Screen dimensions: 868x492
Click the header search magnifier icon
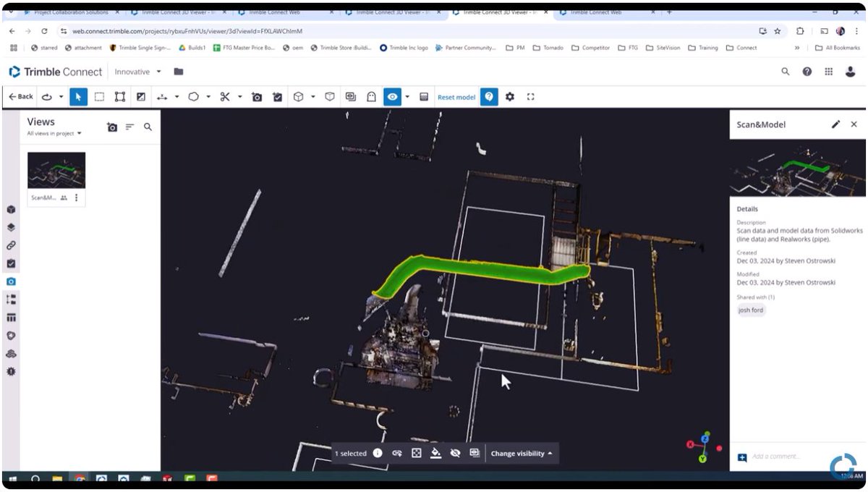tap(786, 72)
